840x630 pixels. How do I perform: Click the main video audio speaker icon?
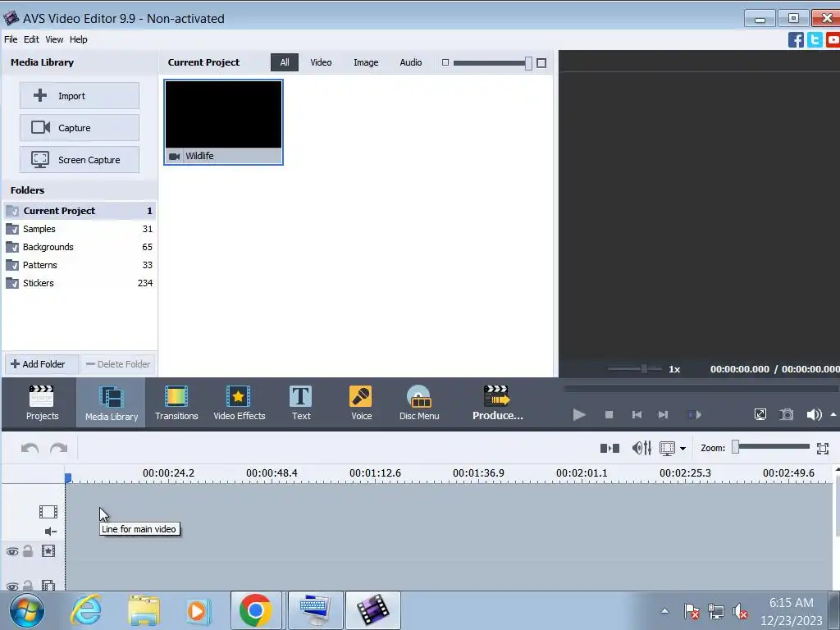pos(50,532)
